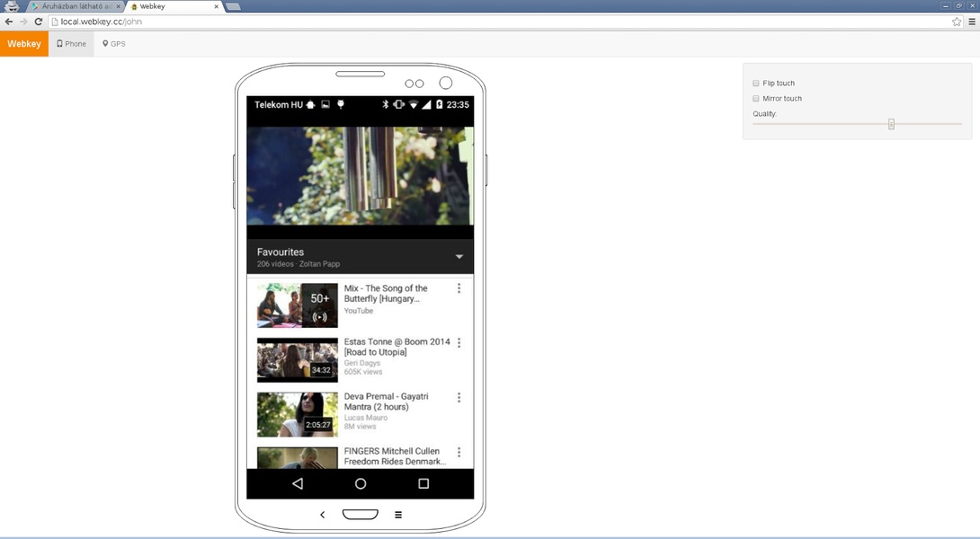980x539 pixels.
Task: Click the browser back arrow
Action: click(9, 22)
